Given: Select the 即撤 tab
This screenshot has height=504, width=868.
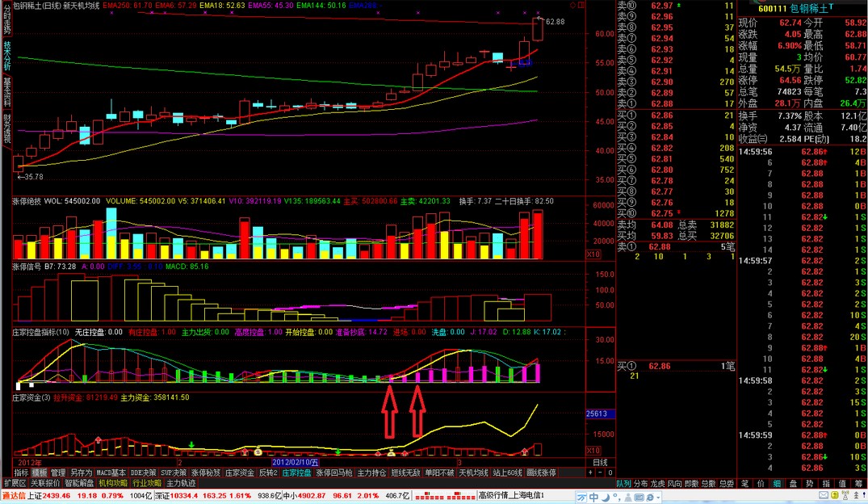Looking at the screenshot, I should pos(691,484).
